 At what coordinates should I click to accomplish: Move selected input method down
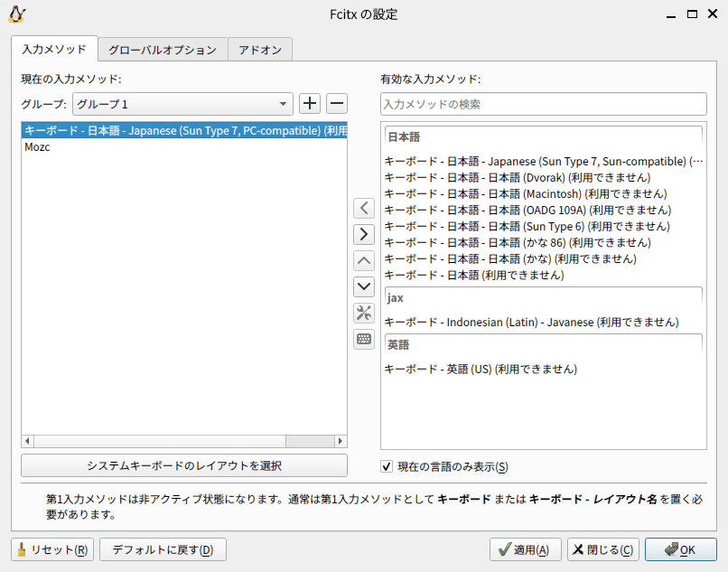[364, 286]
